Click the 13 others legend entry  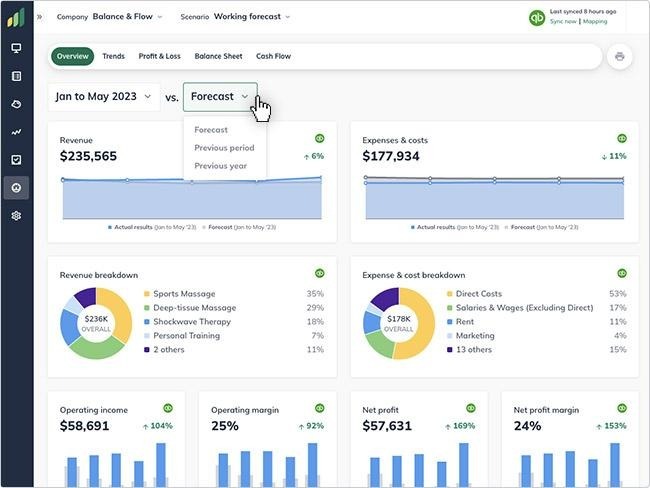(473, 350)
